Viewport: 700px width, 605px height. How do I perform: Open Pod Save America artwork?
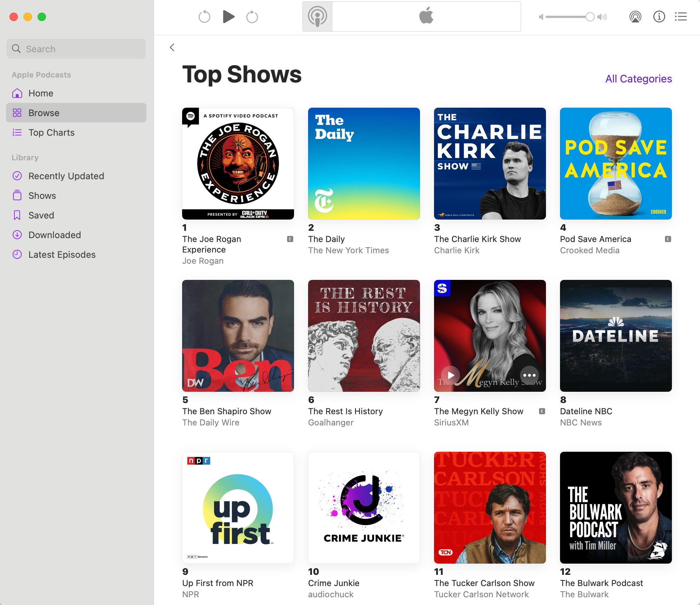pyautogui.click(x=616, y=163)
